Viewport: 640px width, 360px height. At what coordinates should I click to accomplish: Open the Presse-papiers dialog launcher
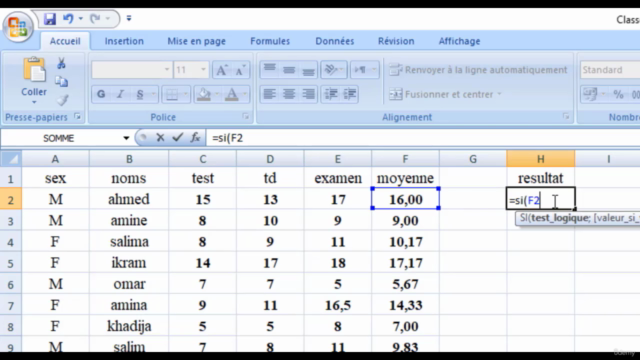tap(77, 117)
